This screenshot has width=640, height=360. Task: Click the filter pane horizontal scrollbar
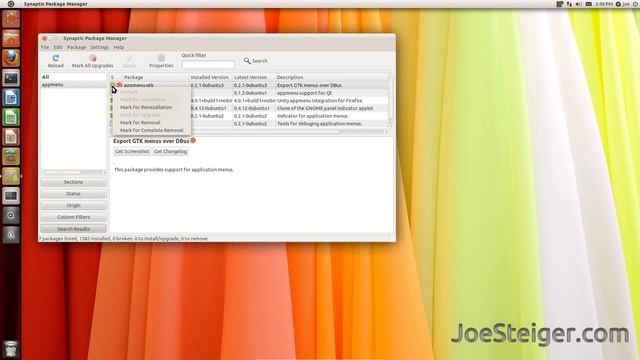(x=73, y=172)
